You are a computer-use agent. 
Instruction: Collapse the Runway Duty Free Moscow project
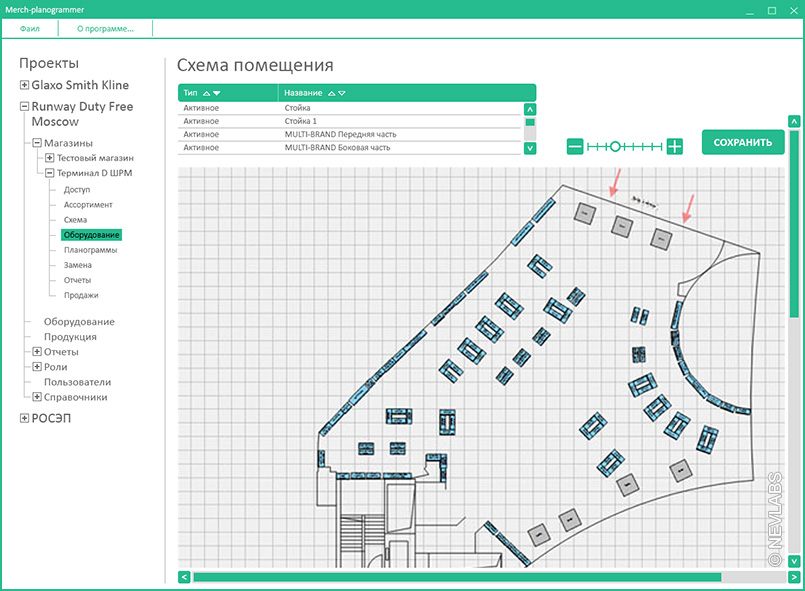[x=25, y=107]
